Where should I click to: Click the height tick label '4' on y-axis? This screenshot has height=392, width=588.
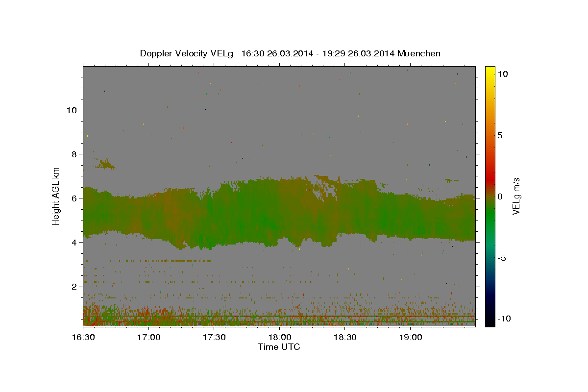(74, 242)
